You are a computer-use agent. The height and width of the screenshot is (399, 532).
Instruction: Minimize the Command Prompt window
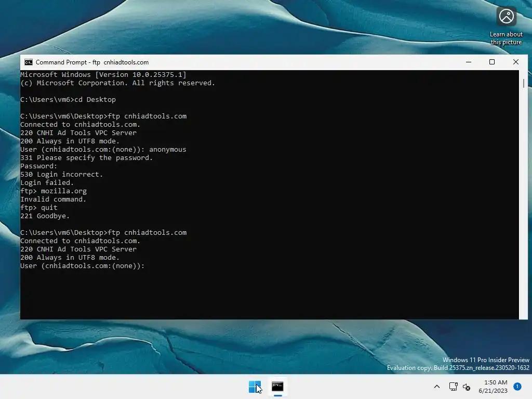[469, 62]
